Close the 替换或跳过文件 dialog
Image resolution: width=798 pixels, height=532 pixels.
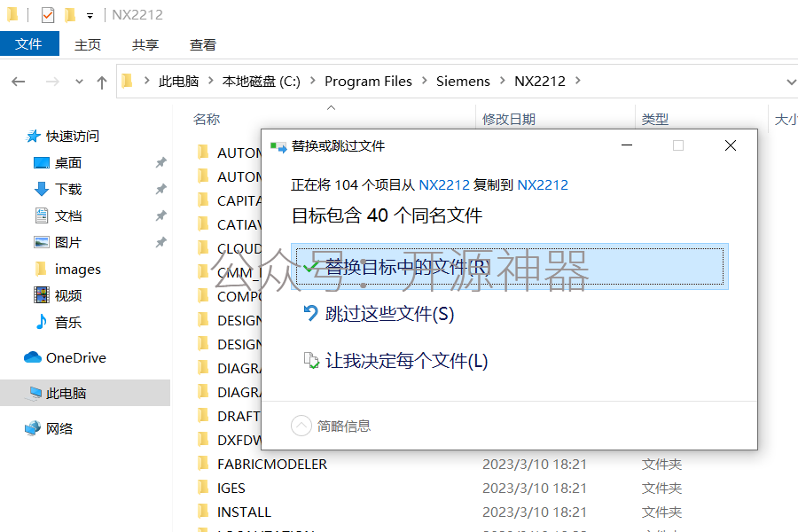[x=731, y=145]
